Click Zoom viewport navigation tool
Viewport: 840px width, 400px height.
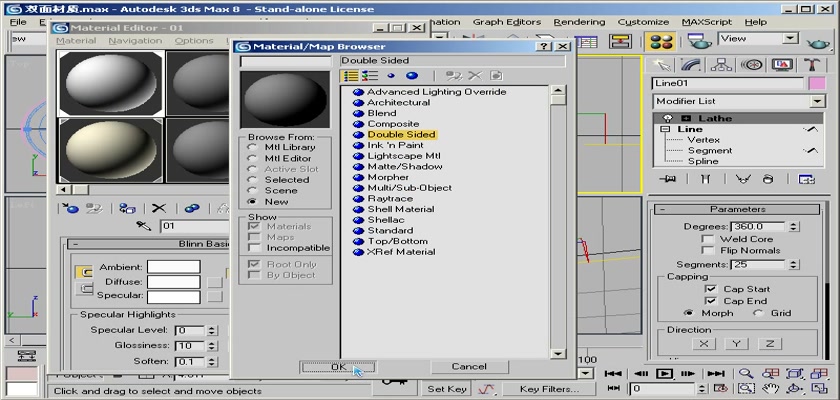pyautogui.click(x=745, y=374)
